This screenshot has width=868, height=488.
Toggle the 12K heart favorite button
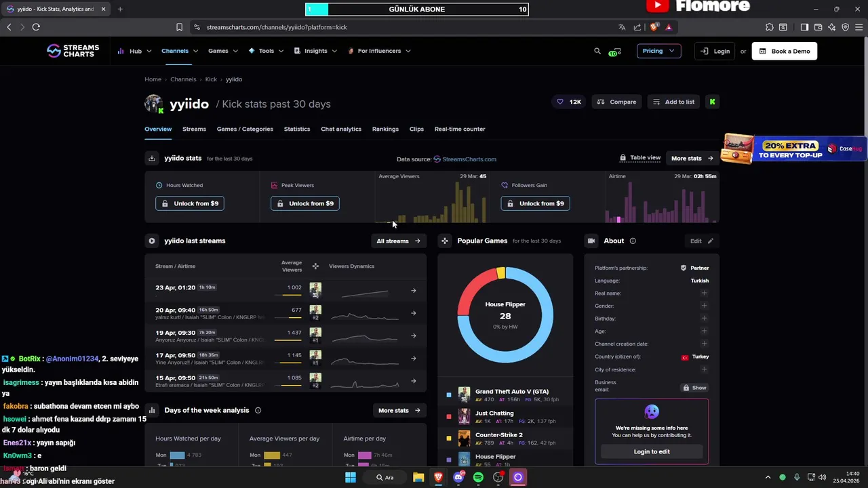pos(569,102)
